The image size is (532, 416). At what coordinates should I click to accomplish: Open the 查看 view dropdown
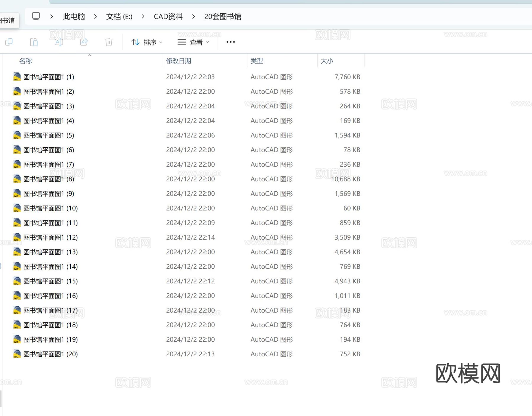pos(193,42)
